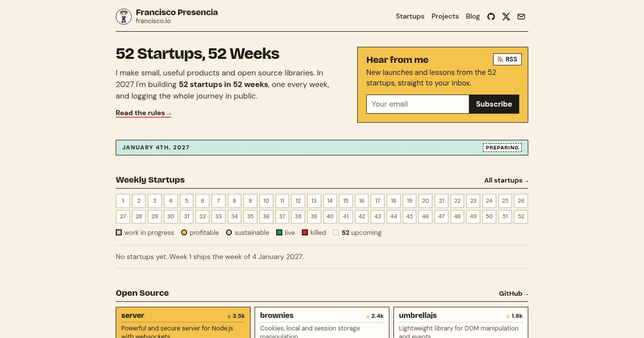Screen dimensions: 644x338
Task: Open the All startups link
Action: (506, 181)
